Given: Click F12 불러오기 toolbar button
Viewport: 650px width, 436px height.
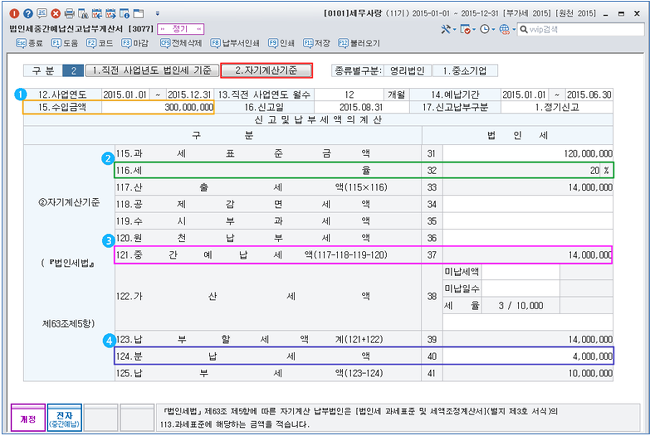Looking at the screenshot, I should click(359, 43).
